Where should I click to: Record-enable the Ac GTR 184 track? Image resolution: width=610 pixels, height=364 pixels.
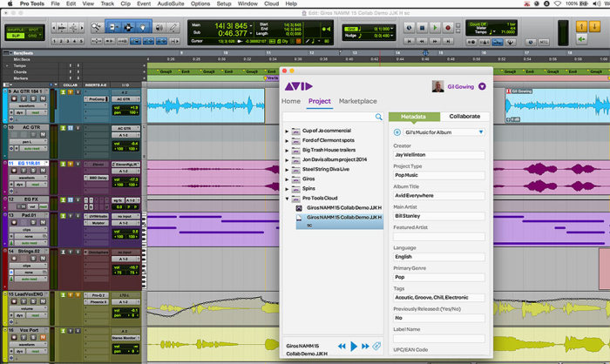pos(14,98)
